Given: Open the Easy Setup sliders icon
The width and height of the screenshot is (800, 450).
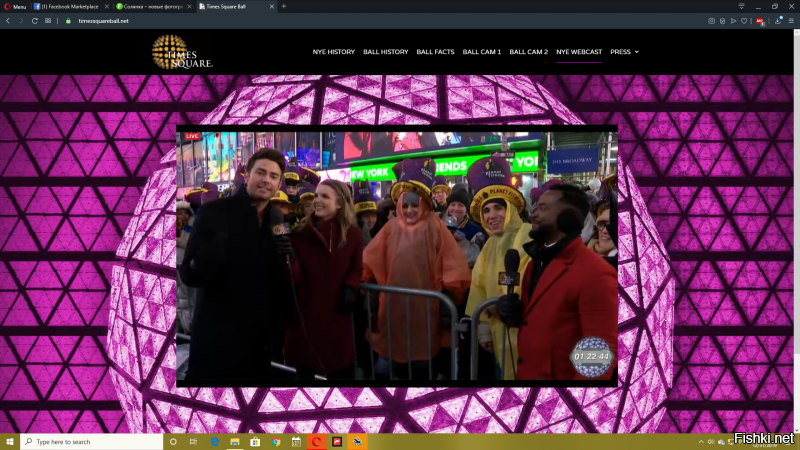Looking at the screenshot, I should tap(791, 21).
